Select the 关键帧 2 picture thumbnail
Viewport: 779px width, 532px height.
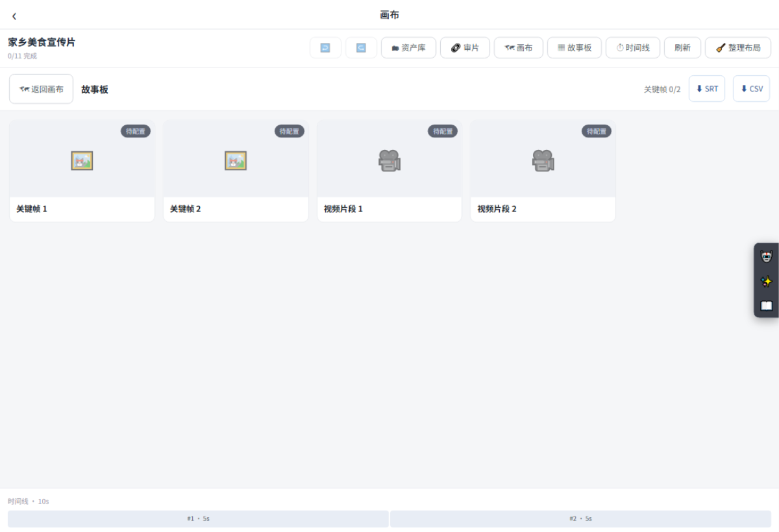coord(236,160)
